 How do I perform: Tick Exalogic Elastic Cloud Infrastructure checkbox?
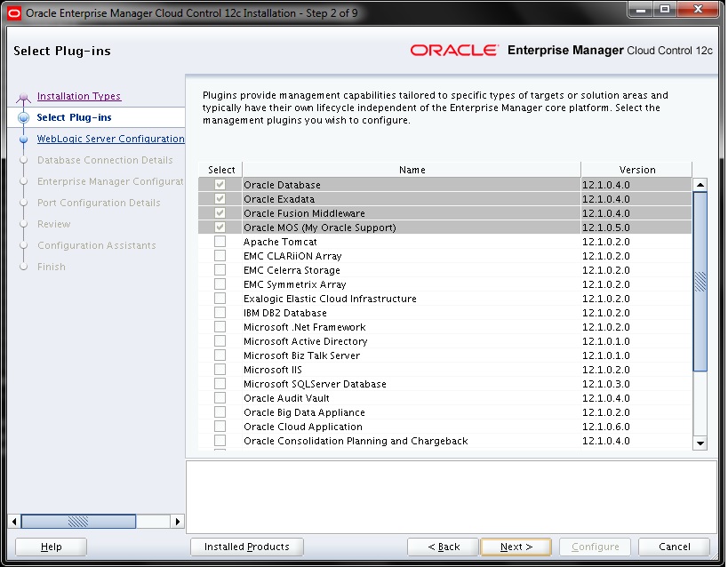tap(220, 299)
